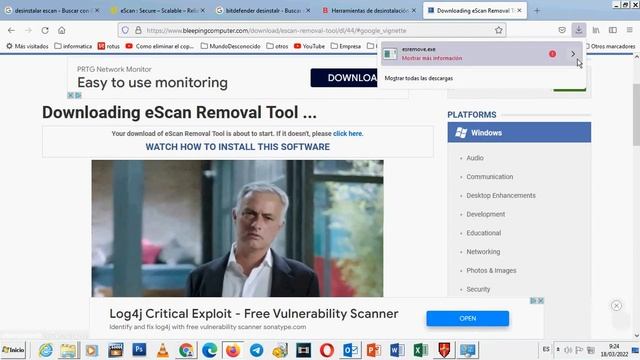Open Outlook from the taskbar
Image resolution: width=640 pixels, height=360 pixels.
[x=351, y=350]
